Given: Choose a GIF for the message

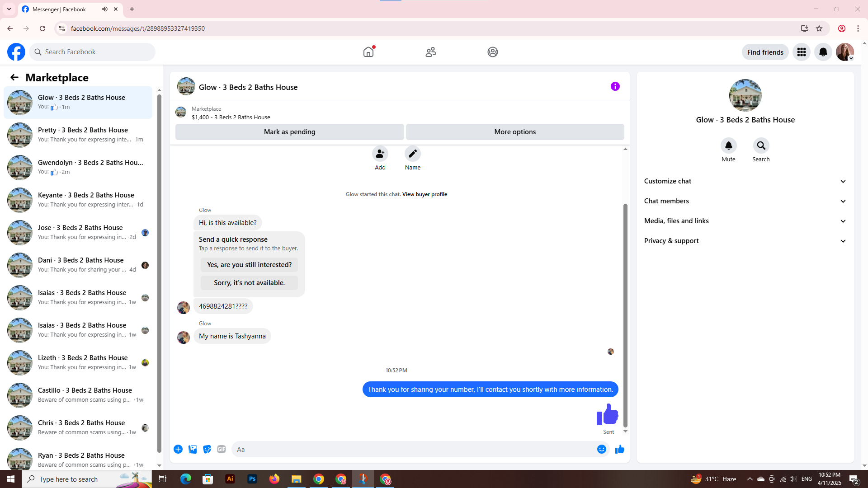Looking at the screenshot, I should click(x=222, y=449).
